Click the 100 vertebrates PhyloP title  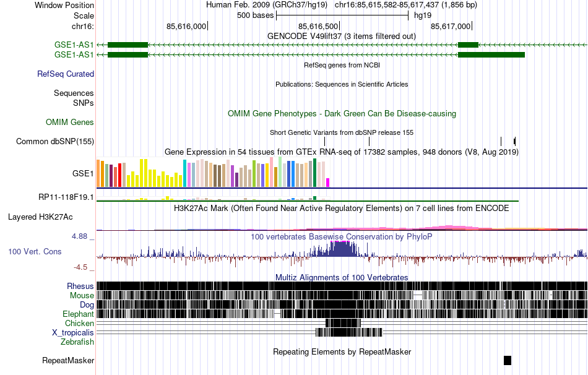(341, 236)
